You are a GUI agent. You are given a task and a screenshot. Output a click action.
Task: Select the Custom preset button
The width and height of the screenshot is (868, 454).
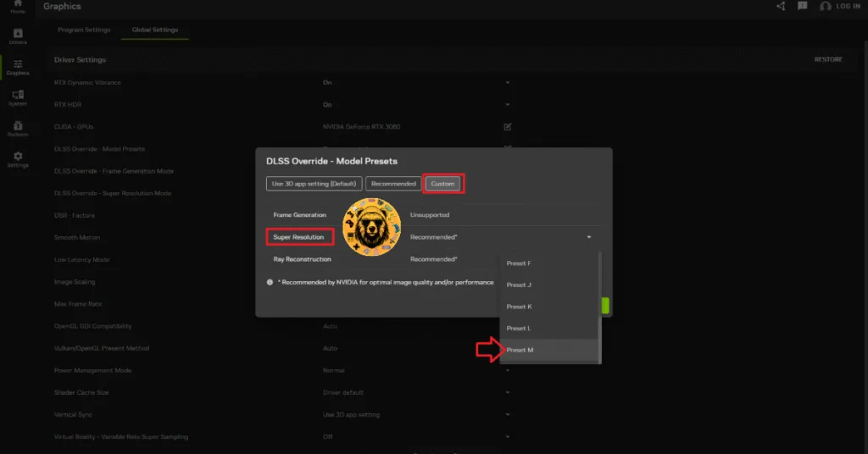click(442, 184)
